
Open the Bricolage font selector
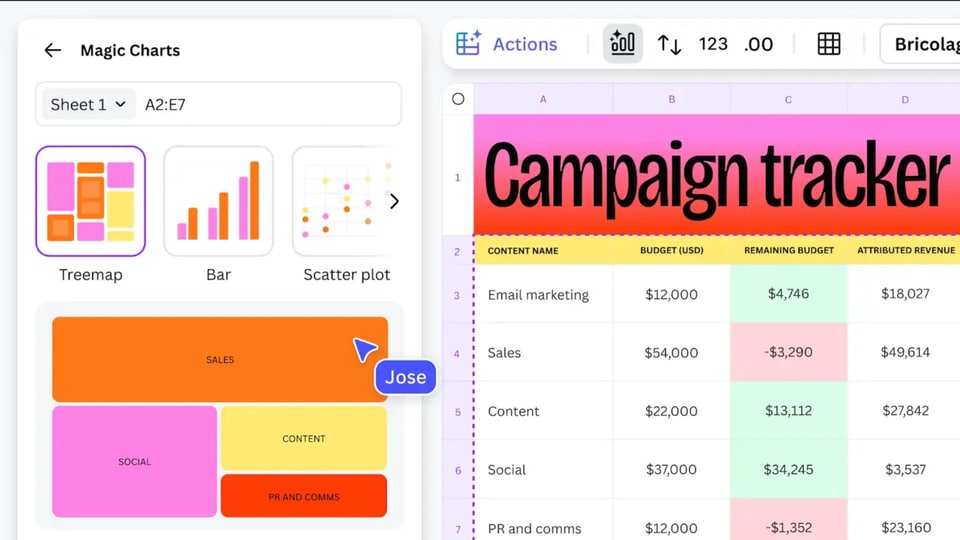920,44
